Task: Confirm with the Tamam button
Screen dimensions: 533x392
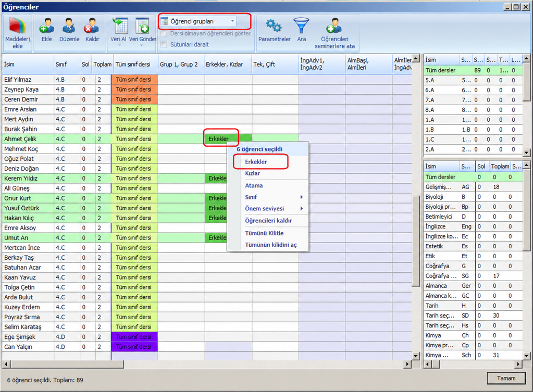Action: [x=506, y=378]
